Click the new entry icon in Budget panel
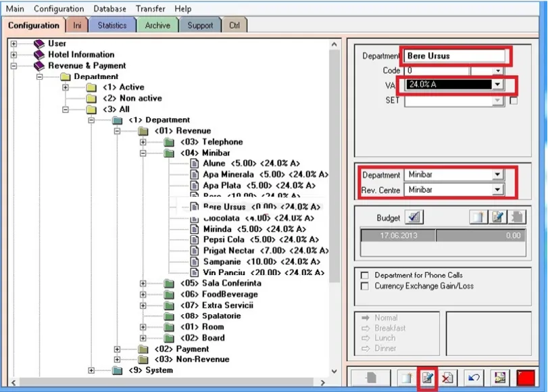548x392 pixels. click(x=478, y=217)
